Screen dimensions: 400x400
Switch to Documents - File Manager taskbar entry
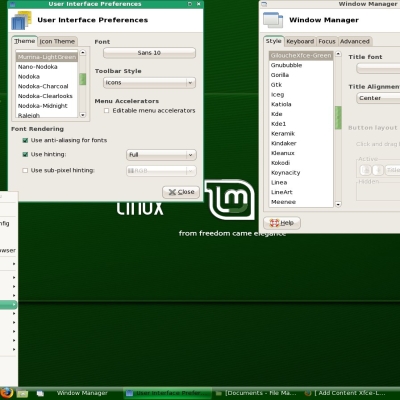pos(257,393)
